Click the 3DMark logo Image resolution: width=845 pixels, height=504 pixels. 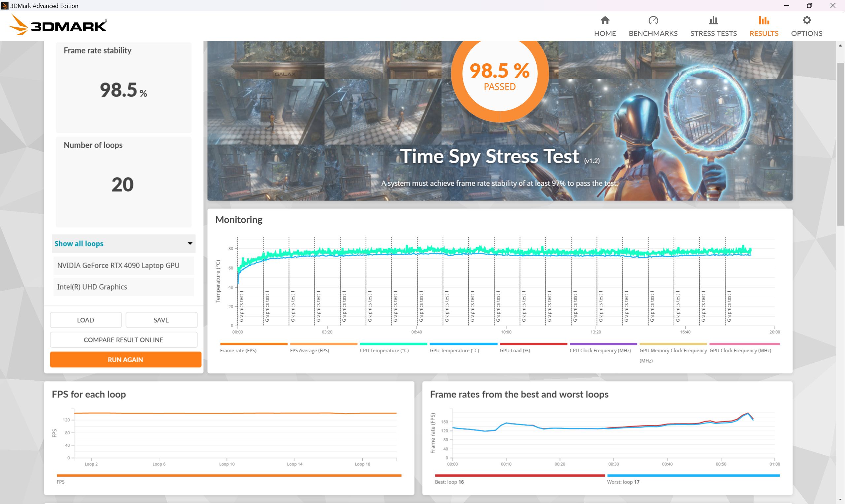pos(58,25)
